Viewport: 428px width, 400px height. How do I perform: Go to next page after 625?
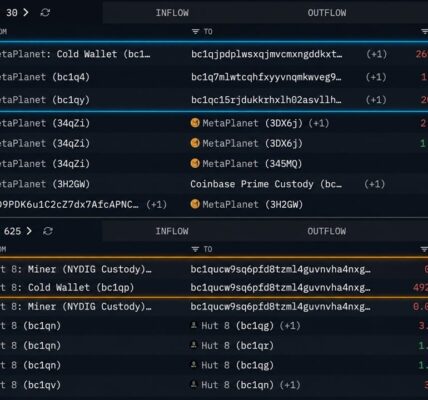[x=29, y=231]
